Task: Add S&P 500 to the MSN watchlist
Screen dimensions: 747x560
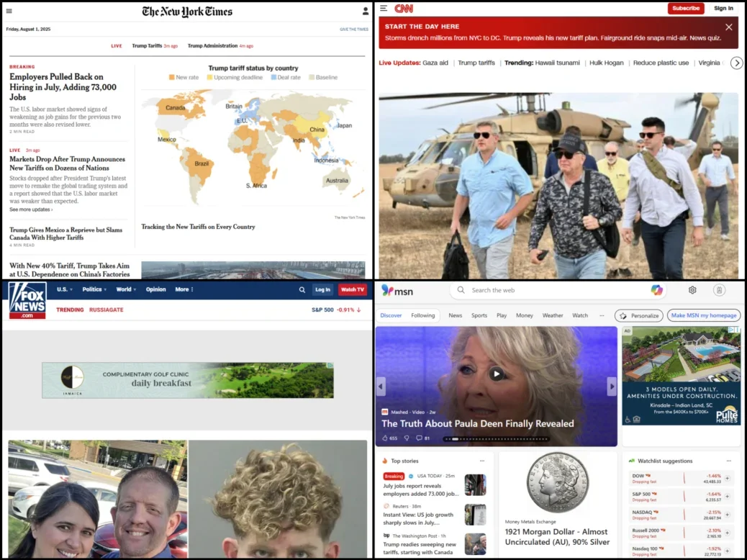Action: [728, 497]
